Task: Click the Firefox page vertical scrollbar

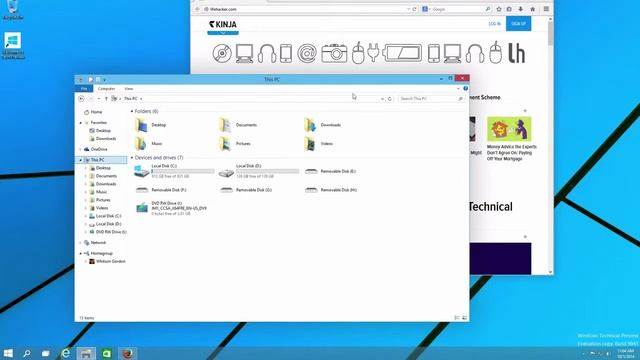Action: click(x=550, y=145)
